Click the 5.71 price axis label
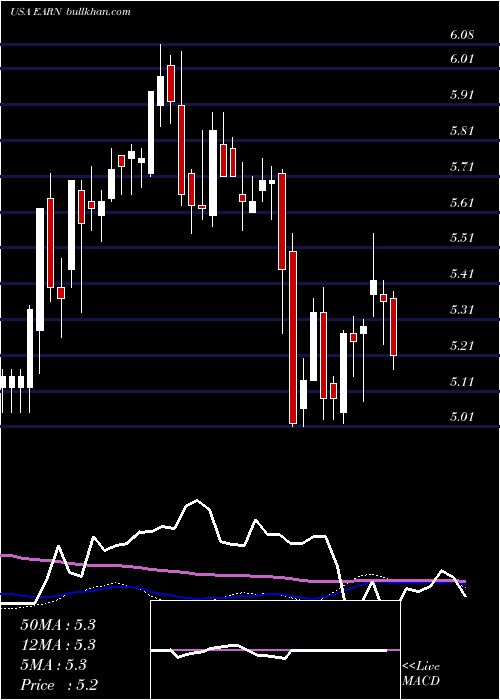500x700 pixels. (x=462, y=167)
